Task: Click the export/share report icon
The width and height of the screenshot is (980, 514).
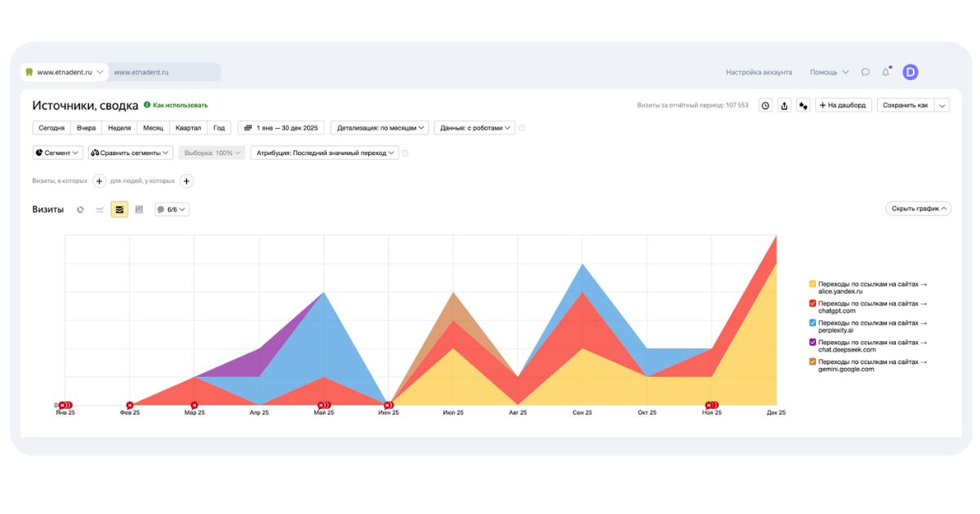Action: [x=785, y=105]
